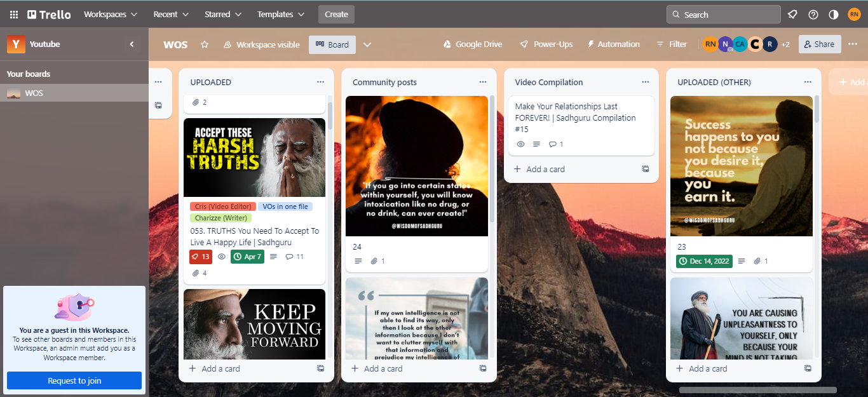Focus the Search input field
This screenshot has width=868, height=397.
click(x=724, y=14)
